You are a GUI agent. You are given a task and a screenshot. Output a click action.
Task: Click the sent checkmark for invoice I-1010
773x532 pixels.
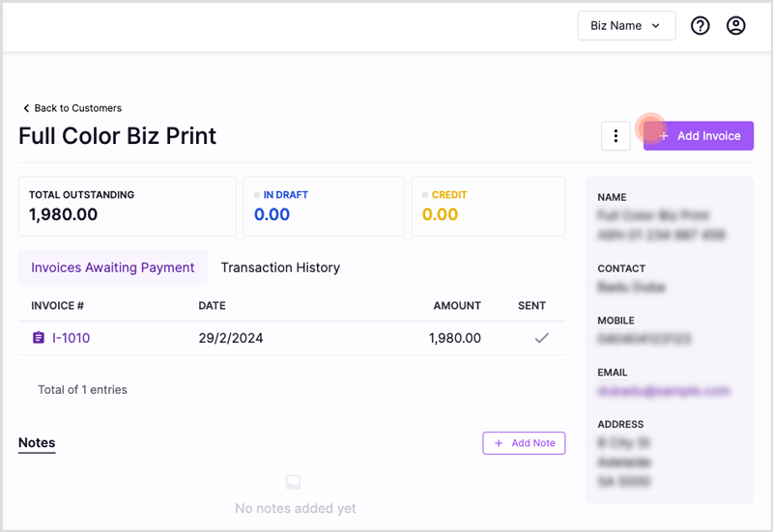[541, 338]
